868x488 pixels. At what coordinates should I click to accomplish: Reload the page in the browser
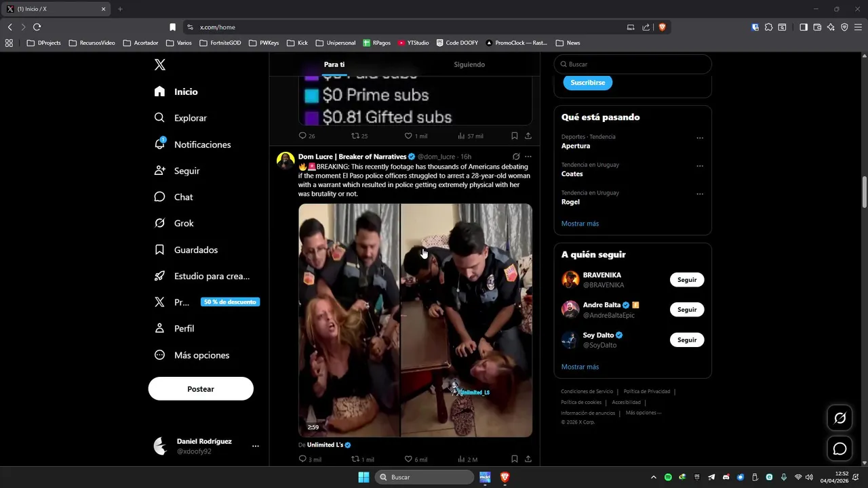[37, 27]
